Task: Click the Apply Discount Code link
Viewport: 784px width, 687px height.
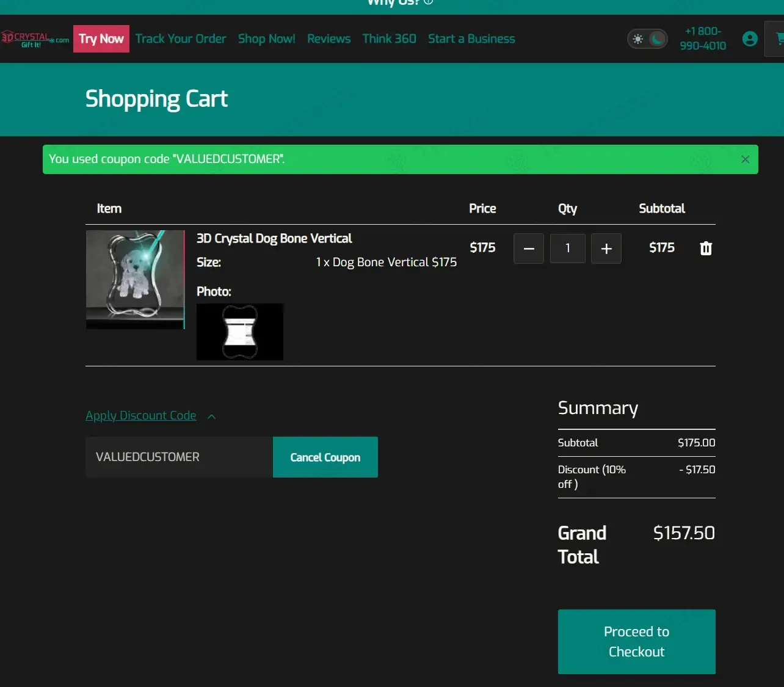Action: pyautogui.click(x=141, y=415)
